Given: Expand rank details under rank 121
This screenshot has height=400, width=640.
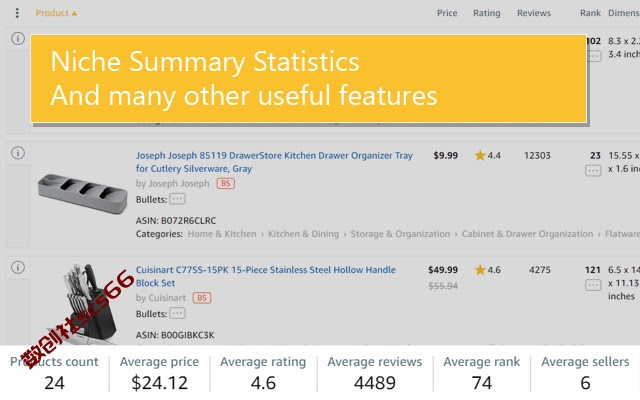Looking at the screenshot, I should coord(593,284).
